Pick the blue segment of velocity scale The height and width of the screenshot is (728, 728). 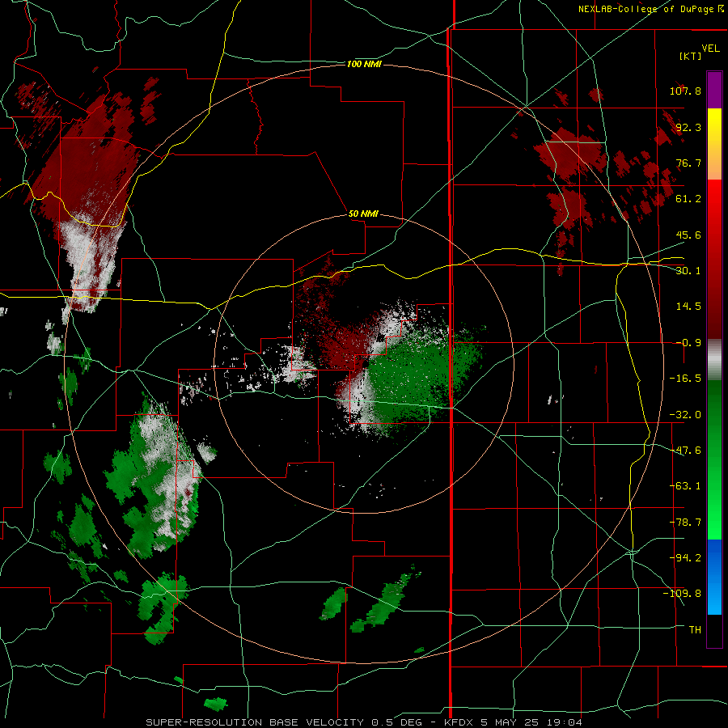pos(714,577)
